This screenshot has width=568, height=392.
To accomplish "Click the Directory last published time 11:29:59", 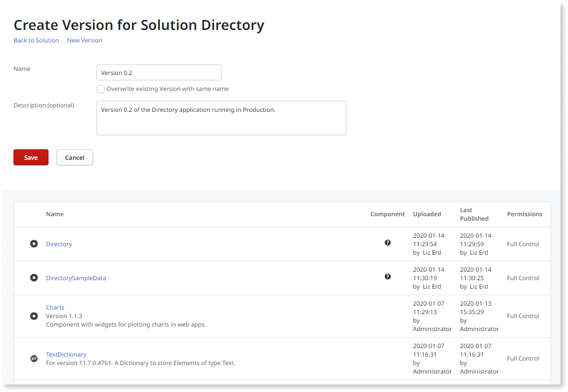I will click(x=471, y=244).
